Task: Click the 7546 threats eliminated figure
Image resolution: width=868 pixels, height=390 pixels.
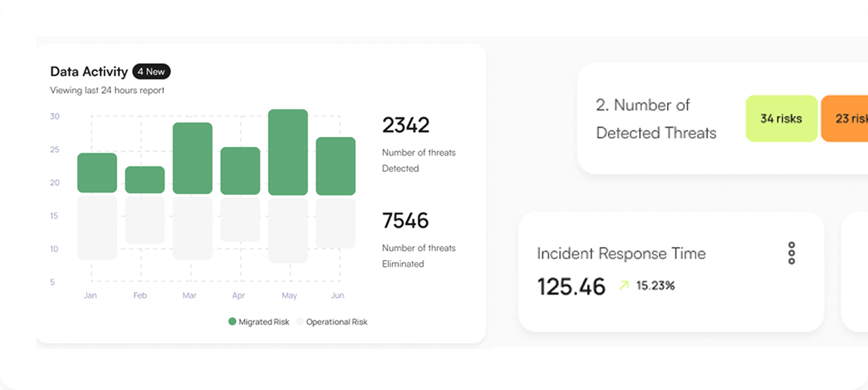Action: click(405, 221)
